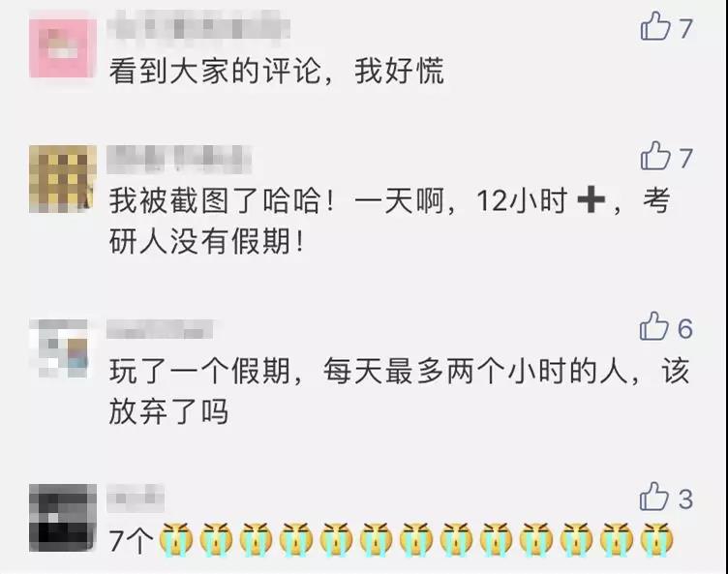Click the like count showing 3

(685, 499)
